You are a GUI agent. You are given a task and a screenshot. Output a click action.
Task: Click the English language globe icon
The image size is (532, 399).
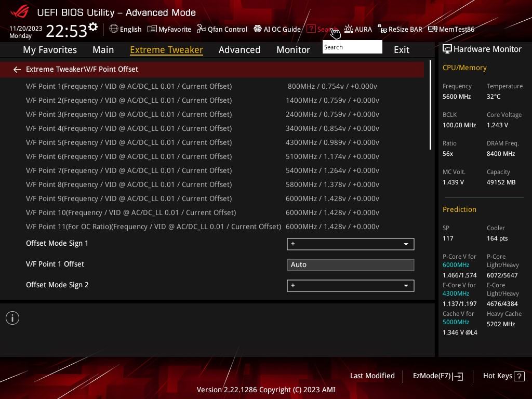pos(114,29)
